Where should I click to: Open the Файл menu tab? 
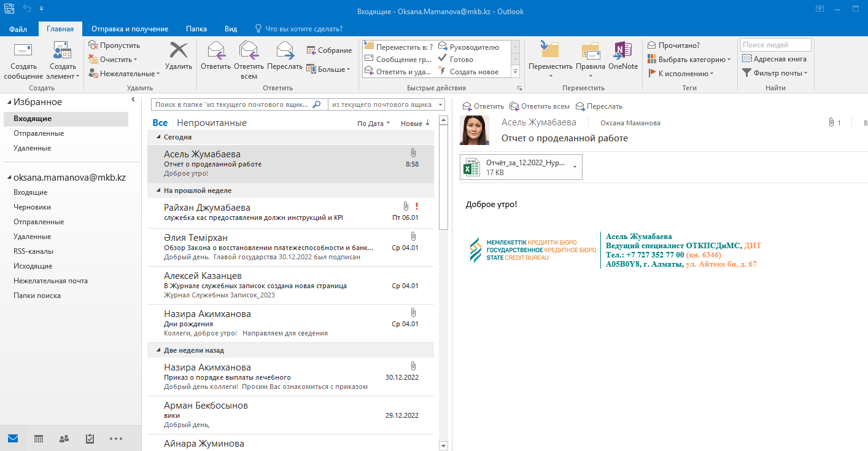click(18, 29)
